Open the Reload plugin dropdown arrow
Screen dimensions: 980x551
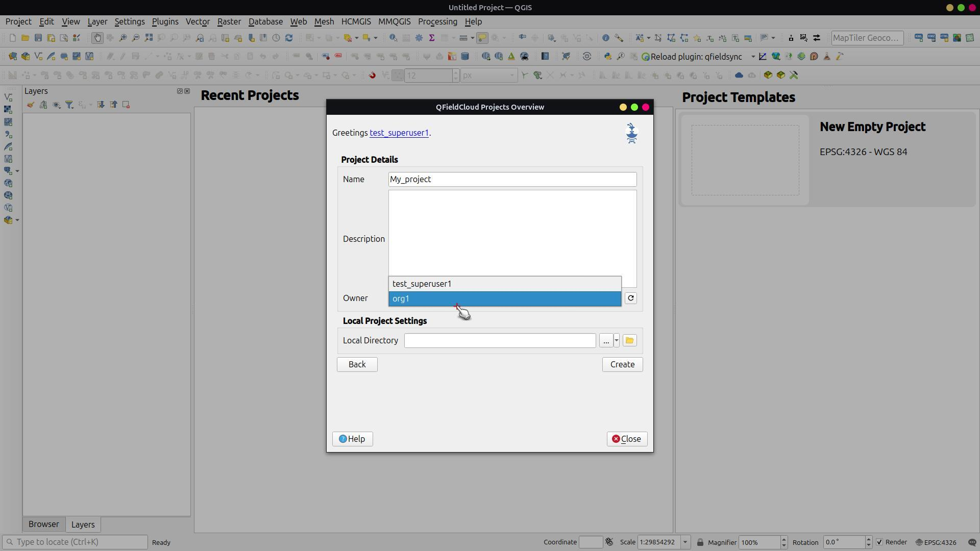[x=752, y=57]
